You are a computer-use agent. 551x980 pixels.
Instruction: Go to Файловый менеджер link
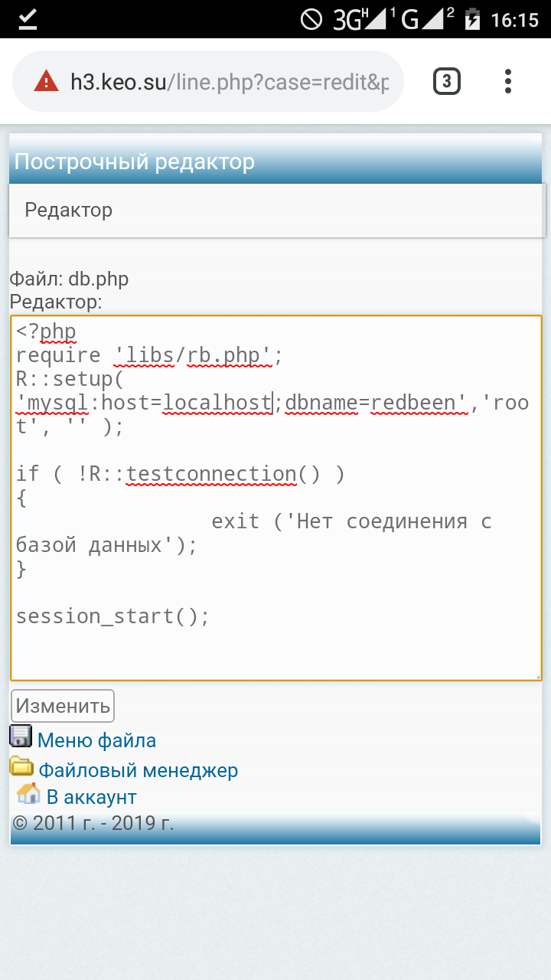pyautogui.click(x=139, y=770)
